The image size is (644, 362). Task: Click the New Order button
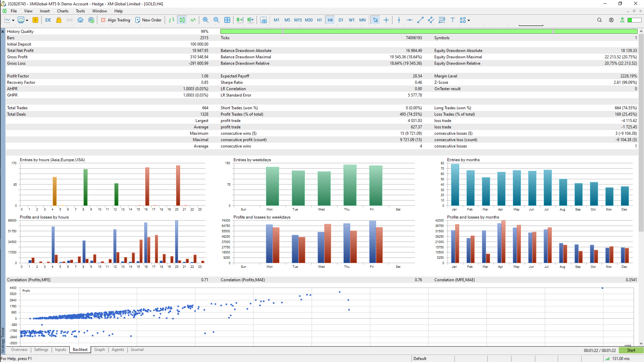point(149,20)
